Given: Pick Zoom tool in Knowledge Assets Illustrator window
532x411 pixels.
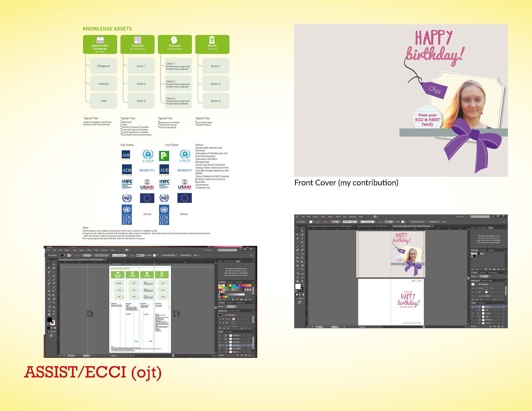Looking at the screenshot, I should point(54,314).
